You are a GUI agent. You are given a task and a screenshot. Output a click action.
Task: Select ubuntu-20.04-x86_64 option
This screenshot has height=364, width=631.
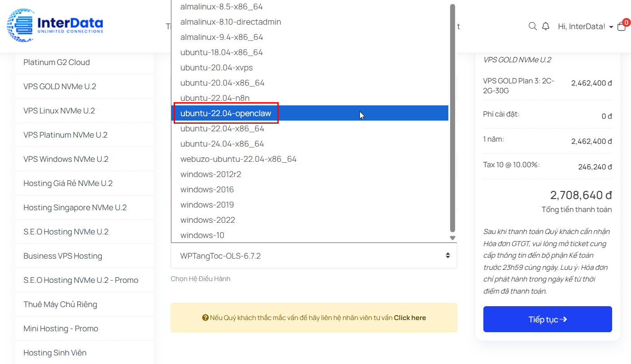click(x=310, y=83)
